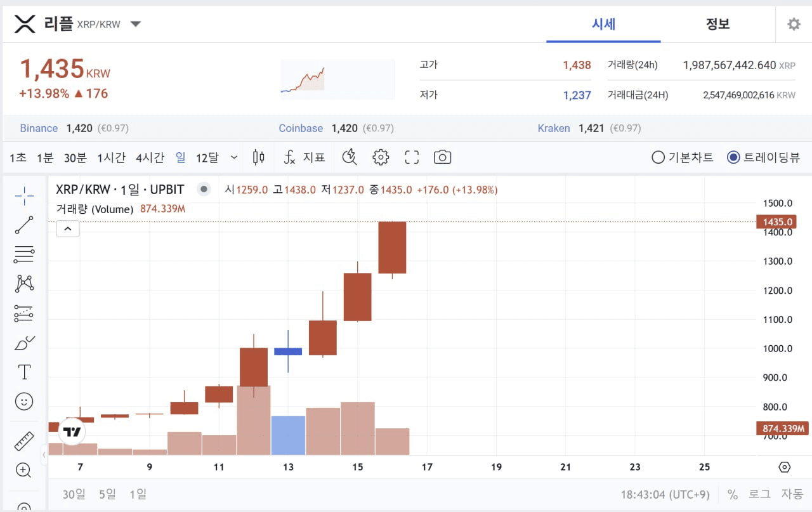Select the forecast projection tool
812x512 pixels.
point(24,313)
